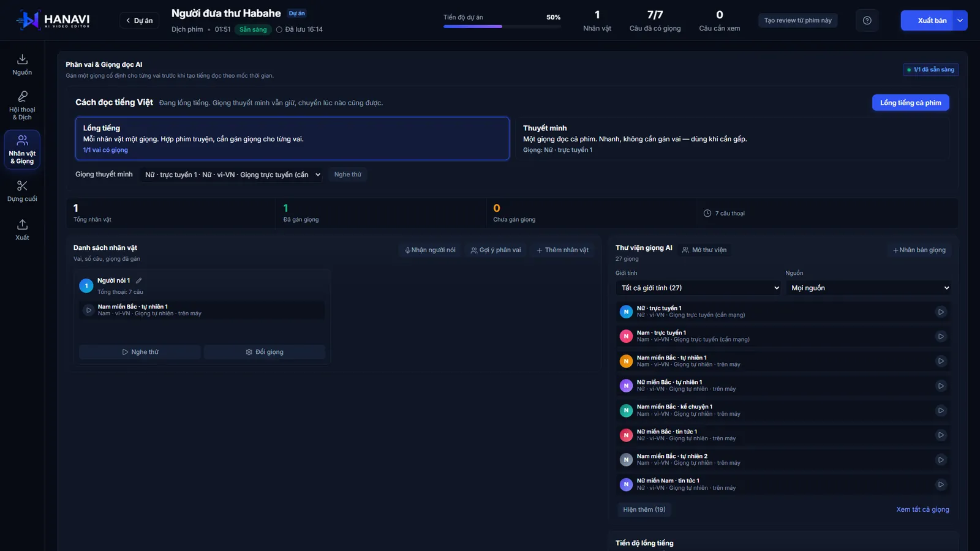Screen dimensions: 980x551
Task: Click the HANAVI logo
Action: 53,20
